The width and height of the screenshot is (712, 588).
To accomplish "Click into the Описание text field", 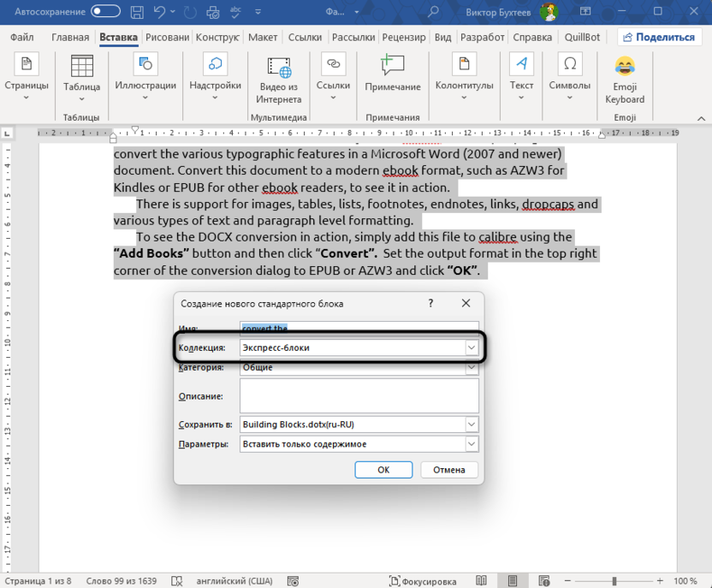I will [359, 396].
